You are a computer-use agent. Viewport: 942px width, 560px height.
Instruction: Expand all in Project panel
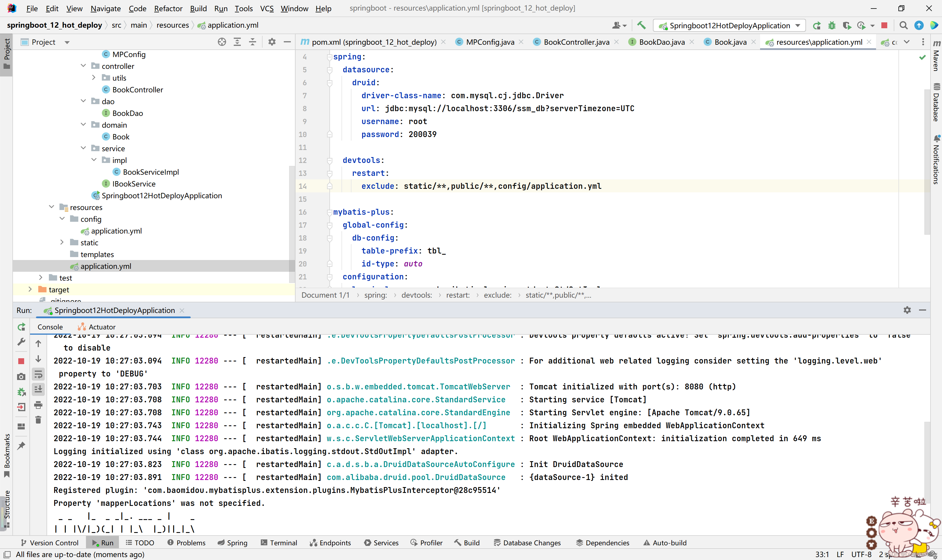tap(237, 42)
